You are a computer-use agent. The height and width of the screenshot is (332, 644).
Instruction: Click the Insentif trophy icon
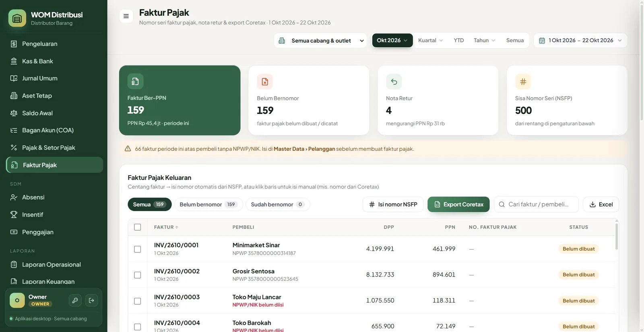(x=14, y=215)
